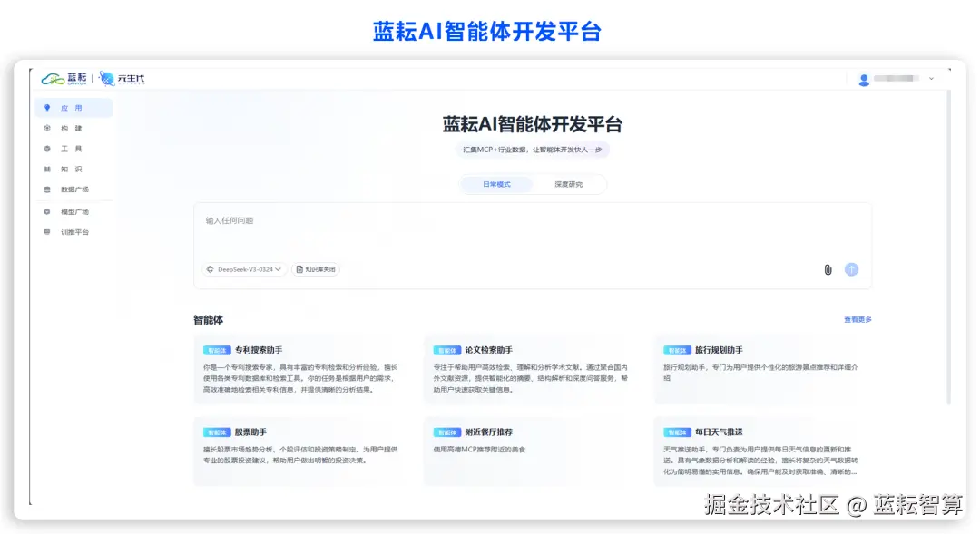Open the 论文检索助手 agent title
980x534 pixels.
point(489,350)
